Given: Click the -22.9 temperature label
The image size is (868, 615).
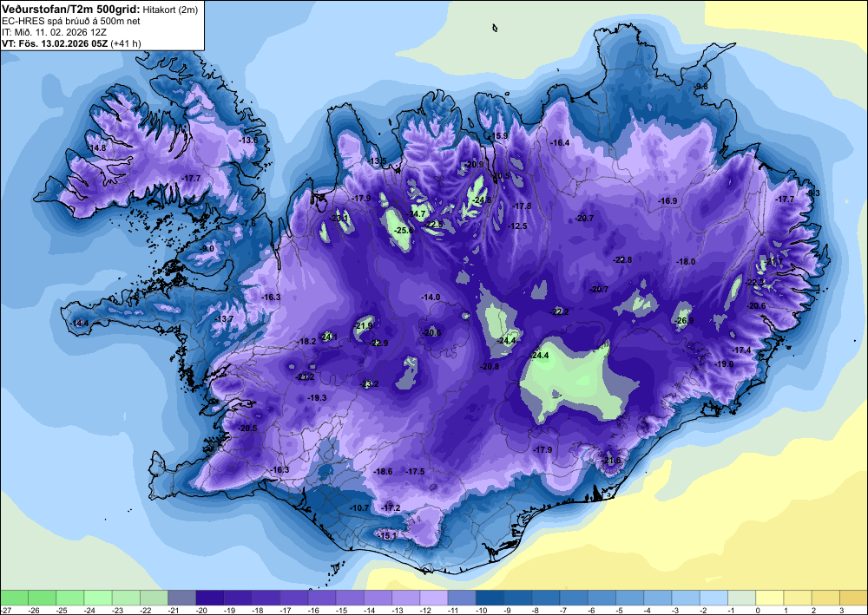Looking at the screenshot, I should pos(378,343).
